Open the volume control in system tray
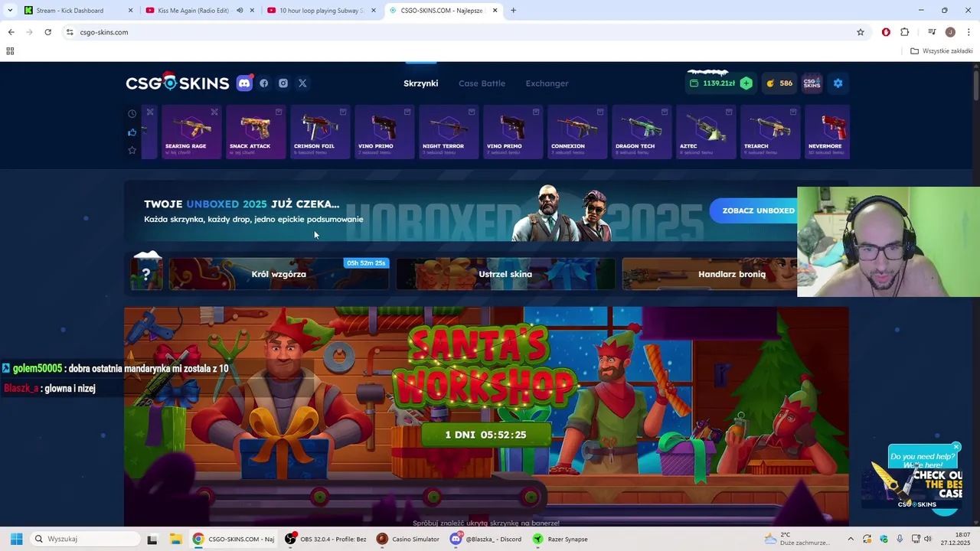This screenshot has width=980, height=551. (x=928, y=539)
